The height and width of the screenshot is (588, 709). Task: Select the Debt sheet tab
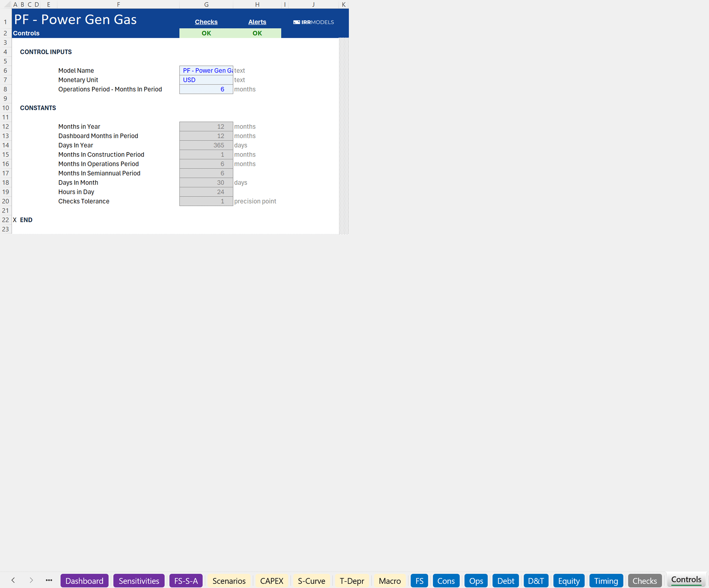pos(505,581)
